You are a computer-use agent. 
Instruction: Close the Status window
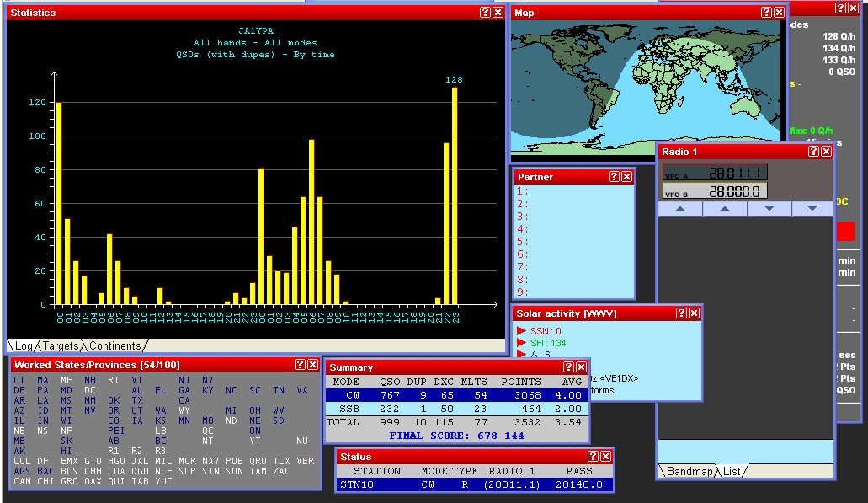(x=605, y=456)
